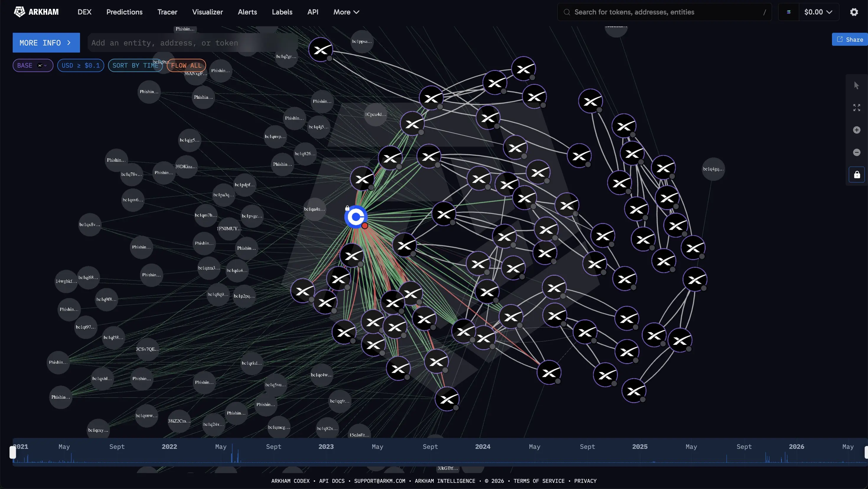Open the $0.00 balance dropdown
Viewport: 868px width, 489px height.
[x=818, y=12]
